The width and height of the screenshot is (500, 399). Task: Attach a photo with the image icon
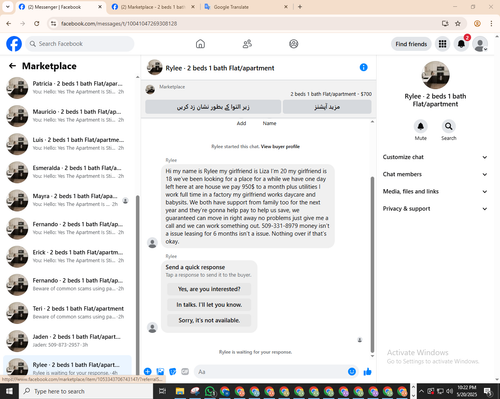[160, 371]
